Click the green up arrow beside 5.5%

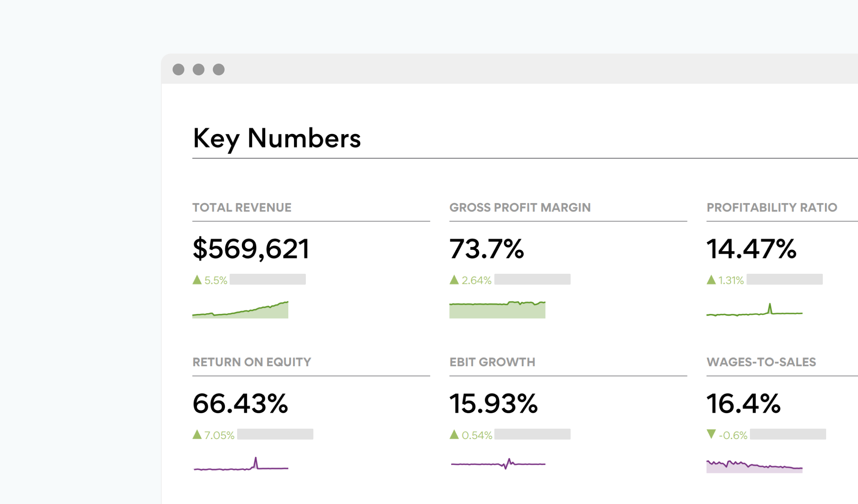197,279
